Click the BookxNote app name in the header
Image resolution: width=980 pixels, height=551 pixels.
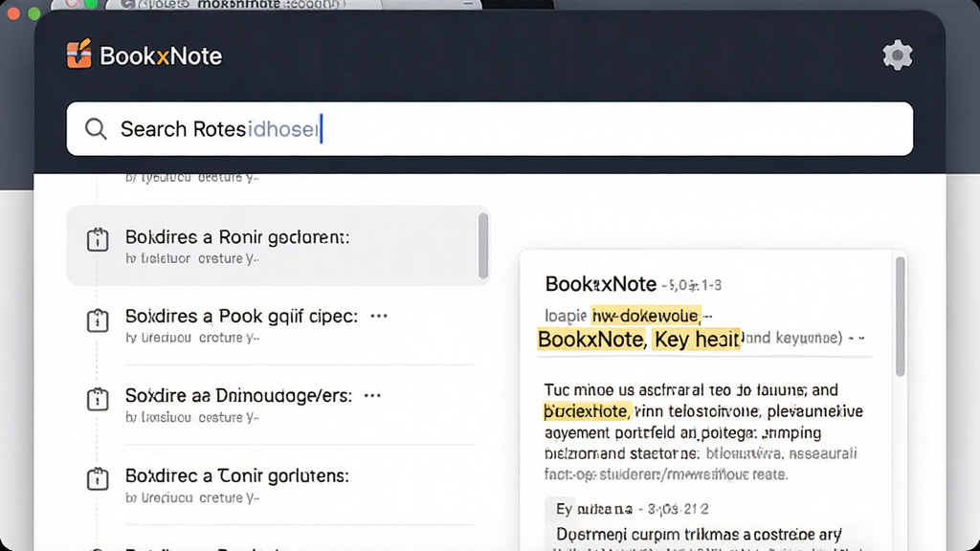[x=161, y=56]
